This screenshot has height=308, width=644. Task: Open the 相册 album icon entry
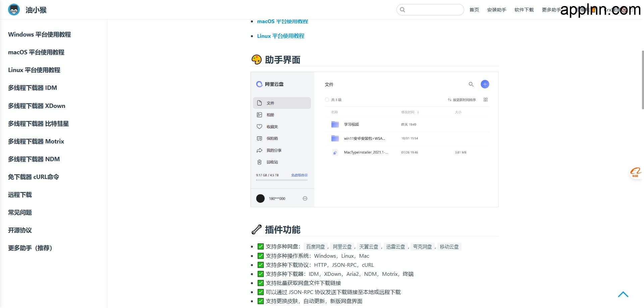coord(259,115)
